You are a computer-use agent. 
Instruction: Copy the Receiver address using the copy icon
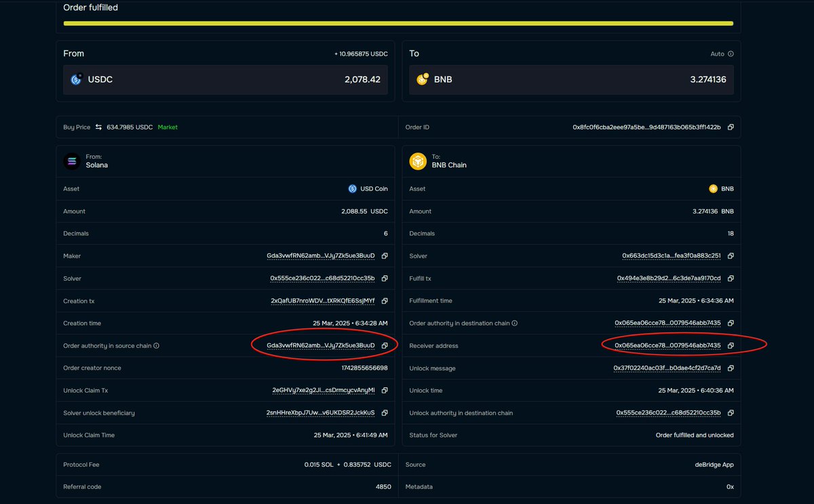click(x=731, y=345)
